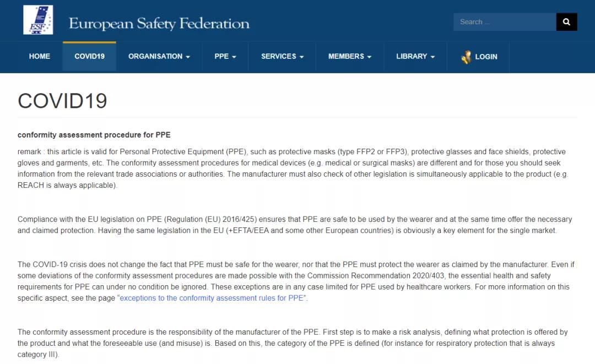Click the ESF logo icon
Screen dimensions: 595x364
tap(38, 20)
